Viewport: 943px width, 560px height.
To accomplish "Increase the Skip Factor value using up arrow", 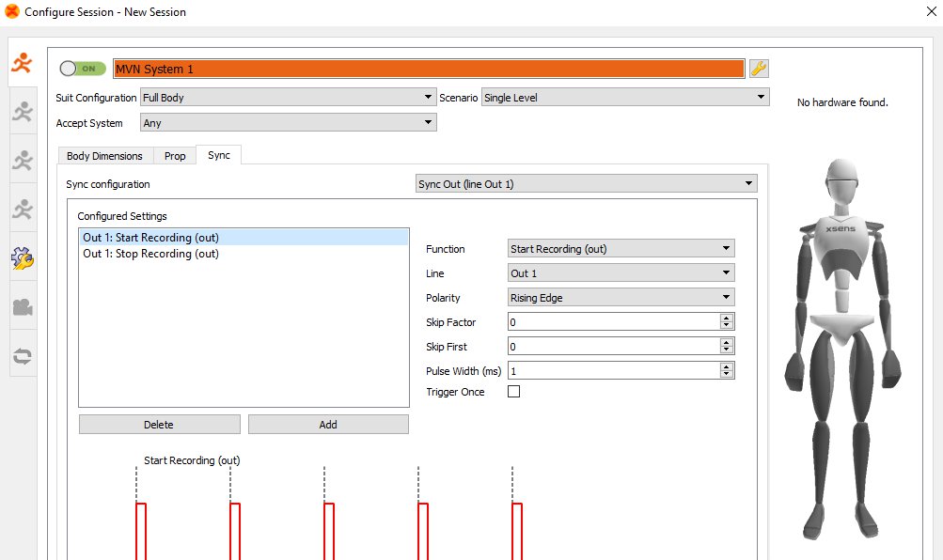I will point(726,318).
